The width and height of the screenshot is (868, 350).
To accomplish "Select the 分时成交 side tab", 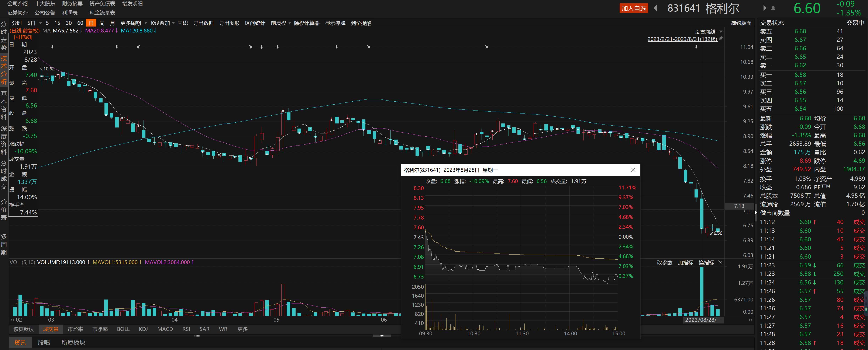I will 4,175.
